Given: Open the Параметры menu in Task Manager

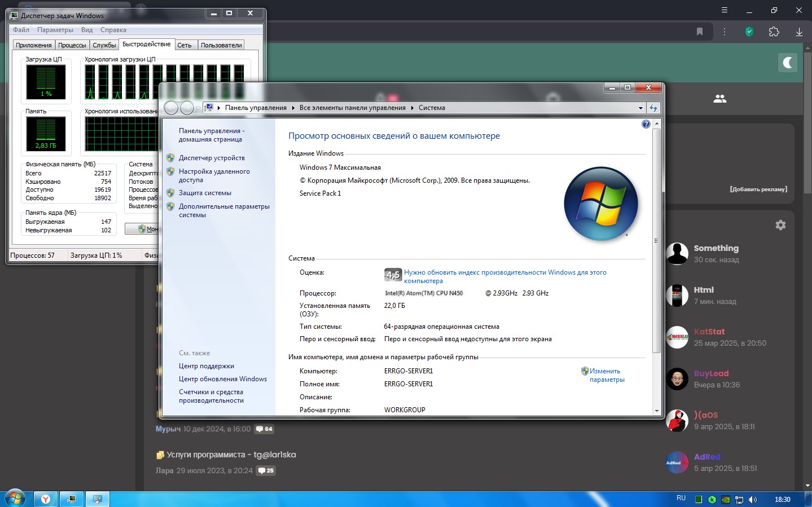Looking at the screenshot, I should (55, 30).
